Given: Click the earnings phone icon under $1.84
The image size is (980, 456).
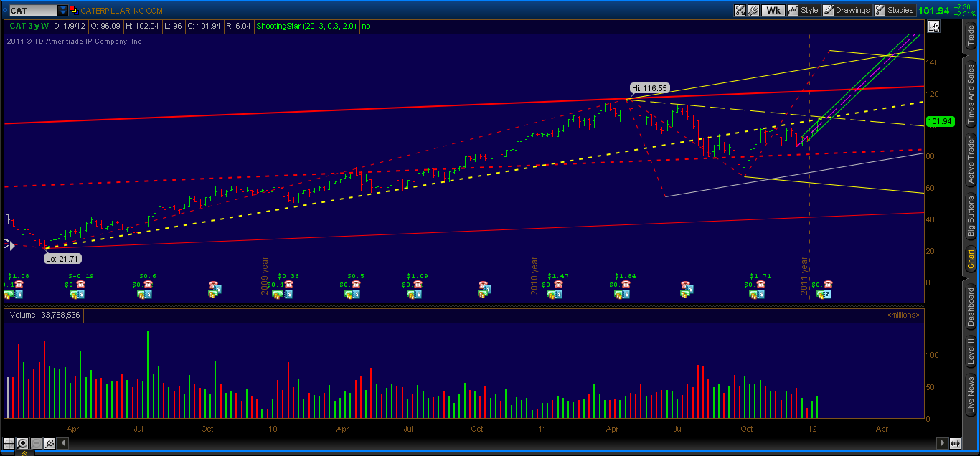Looking at the screenshot, I should coord(626,285).
